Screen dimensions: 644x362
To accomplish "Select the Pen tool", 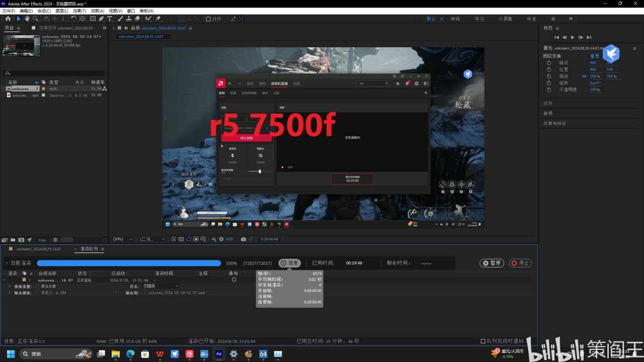I will pyautogui.click(x=101, y=19).
